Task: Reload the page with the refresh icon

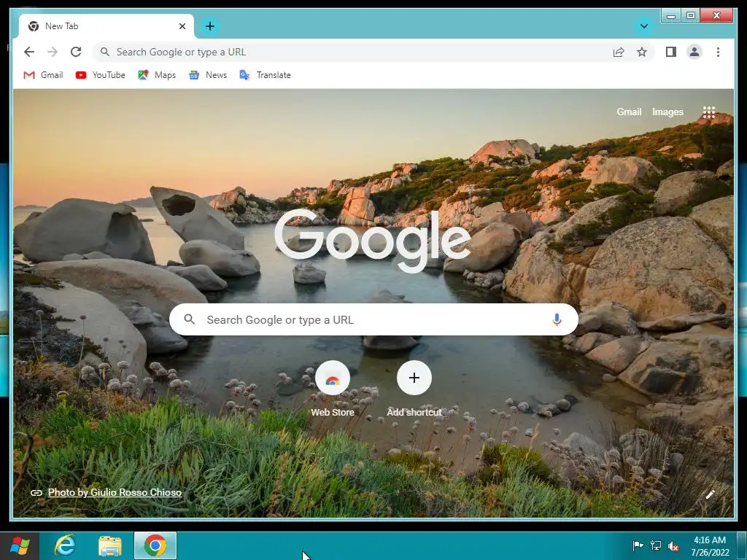Action: [76, 52]
